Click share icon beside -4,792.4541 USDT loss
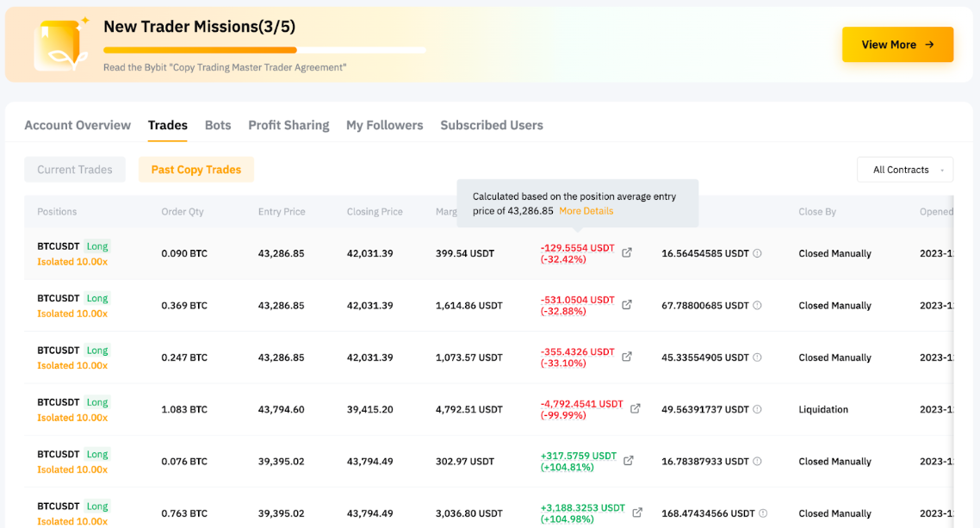Image resolution: width=980 pixels, height=528 pixels. point(636,409)
